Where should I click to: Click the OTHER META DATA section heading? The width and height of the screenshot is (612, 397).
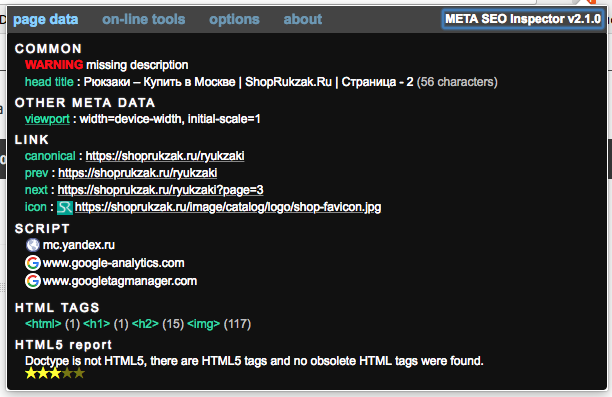(x=85, y=103)
